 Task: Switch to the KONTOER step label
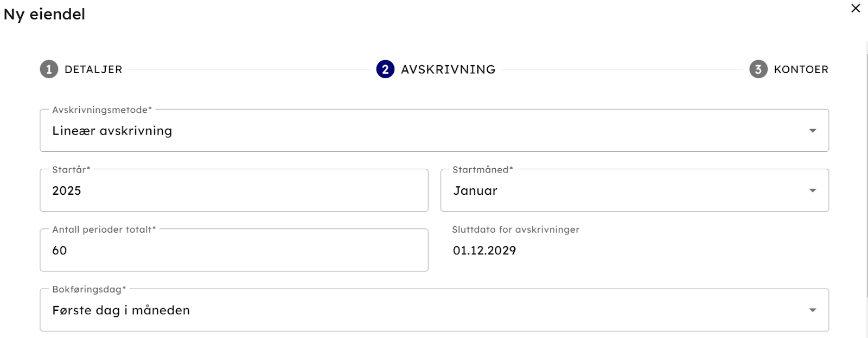tap(801, 69)
